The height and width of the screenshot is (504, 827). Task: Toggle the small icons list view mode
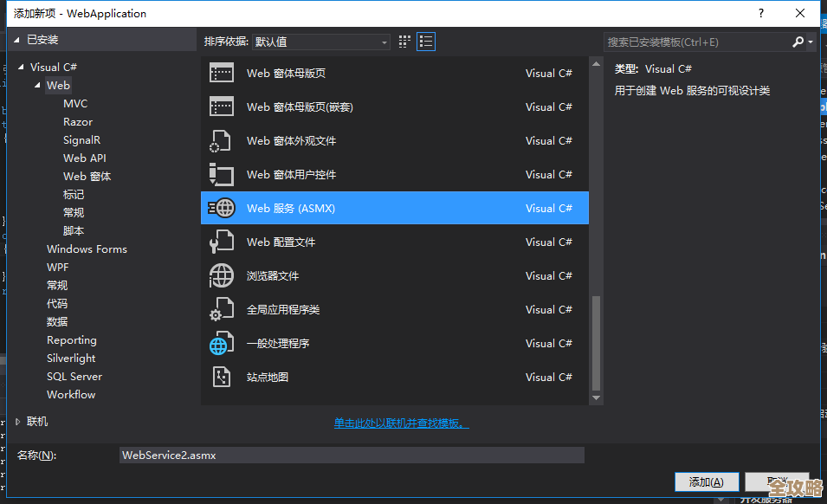tap(425, 41)
